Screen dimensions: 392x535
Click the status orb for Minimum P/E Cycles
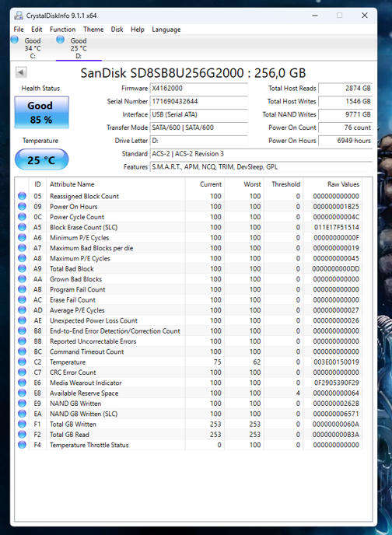click(x=22, y=237)
